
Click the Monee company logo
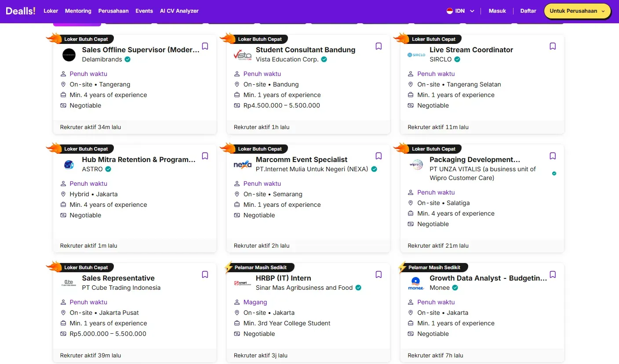[x=416, y=283]
